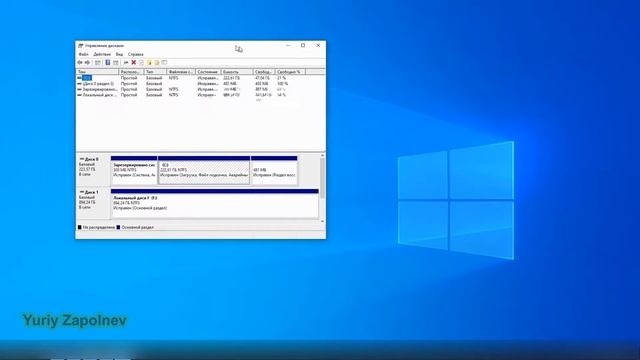The width and height of the screenshot is (640, 360).
Task: Click the vertical scrollbar thumb in disk pane
Action: click(322, 178)
